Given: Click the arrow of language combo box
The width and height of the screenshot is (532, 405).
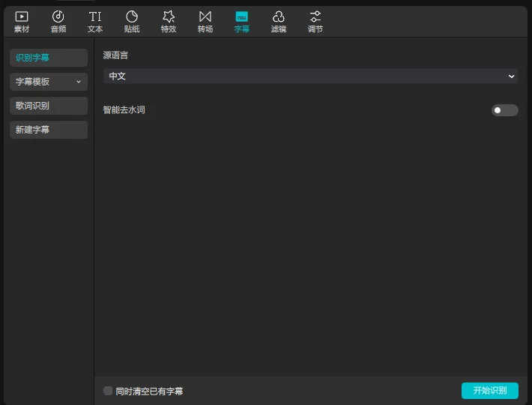Looking at the screenshot, I should [x=511, y=76].
